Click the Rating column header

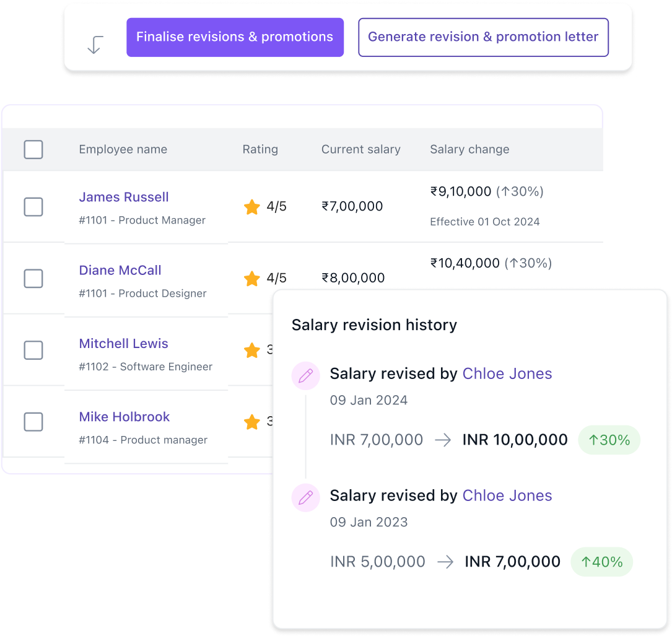(260, 149)
